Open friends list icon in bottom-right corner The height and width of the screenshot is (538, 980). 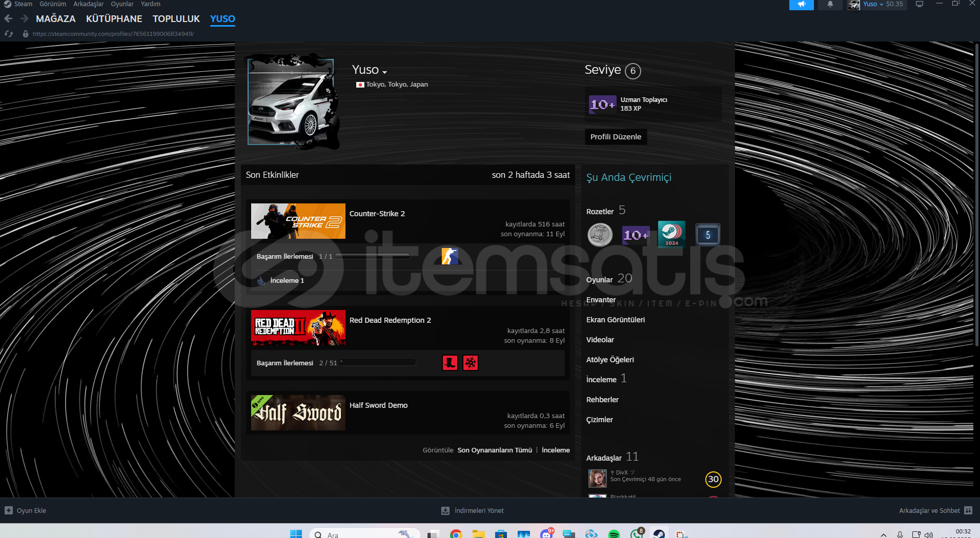968,510
